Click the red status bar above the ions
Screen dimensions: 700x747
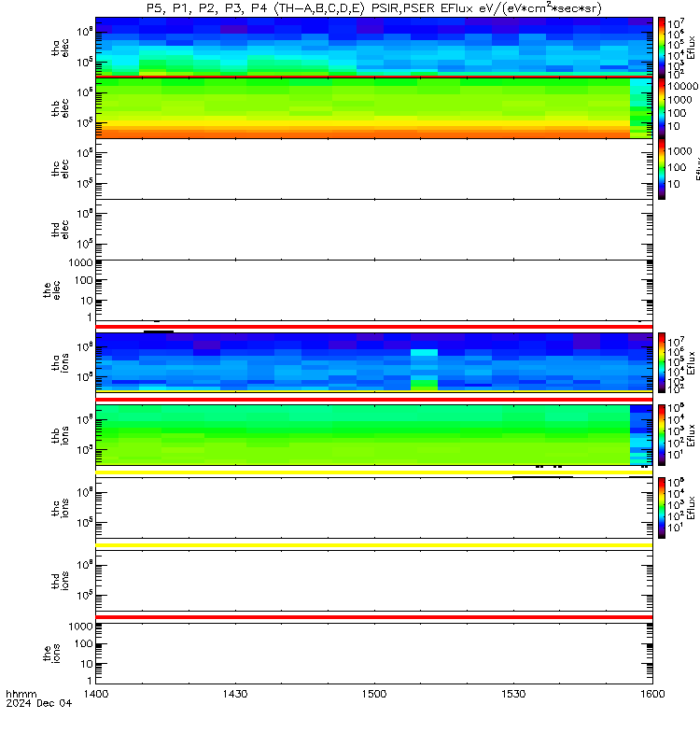pyautogui.click(x=374, y=617)
